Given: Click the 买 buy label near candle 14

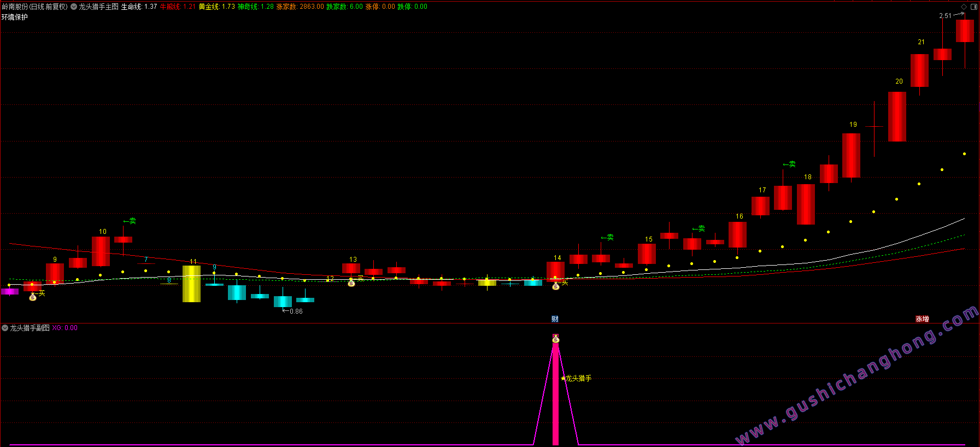Looking at the screenshot, I should tap(565, 282).
